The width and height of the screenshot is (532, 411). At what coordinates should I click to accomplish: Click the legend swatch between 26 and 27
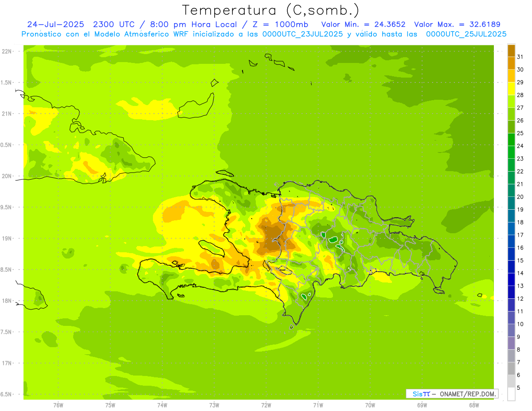point(511,114)
